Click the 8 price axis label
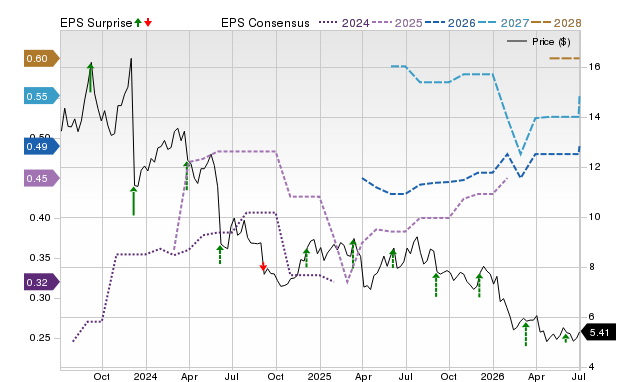The image size is (640, 382). 592,267
